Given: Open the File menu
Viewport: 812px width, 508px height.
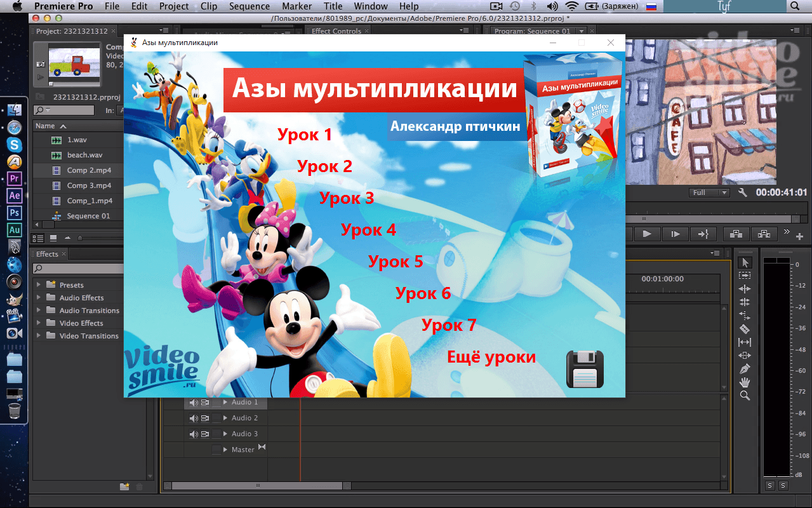Looking at the screenshot, I should [x=112, y=6].
